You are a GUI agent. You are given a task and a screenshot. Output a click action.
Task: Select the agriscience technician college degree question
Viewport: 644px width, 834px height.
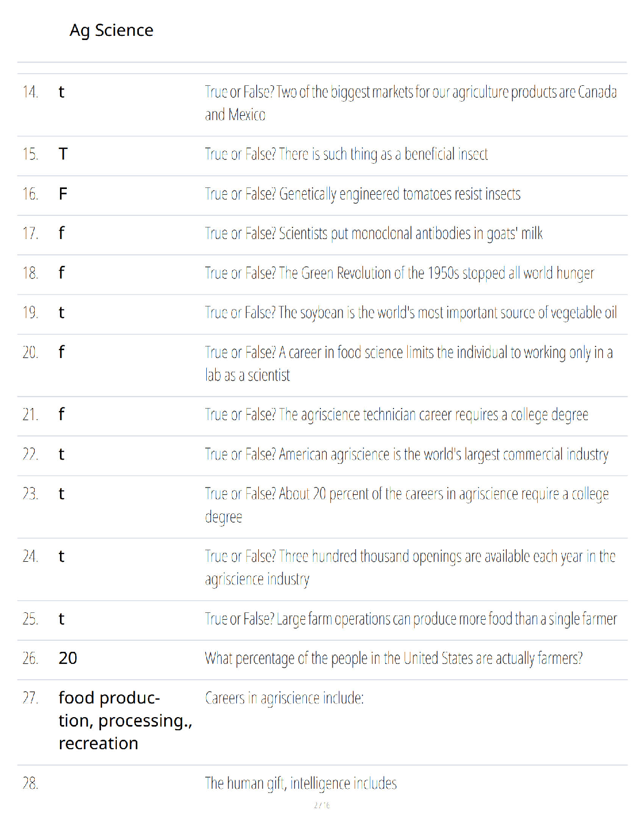[x=397, y=415]
